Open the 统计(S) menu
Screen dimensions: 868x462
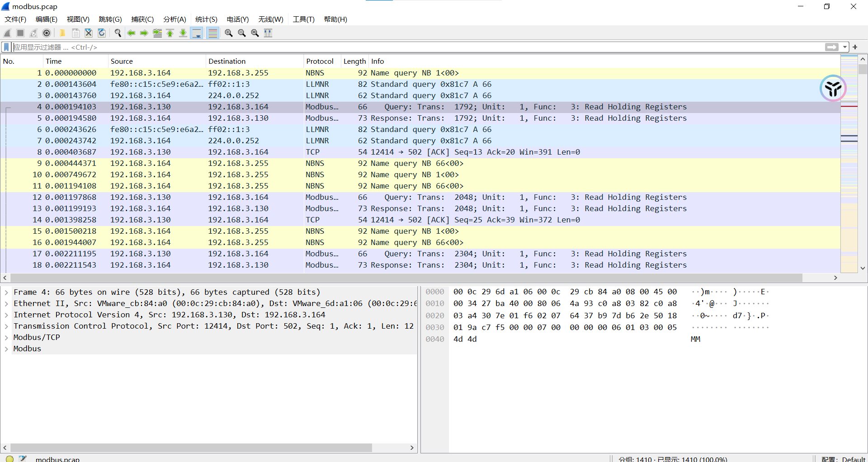[x=206, y=19]
